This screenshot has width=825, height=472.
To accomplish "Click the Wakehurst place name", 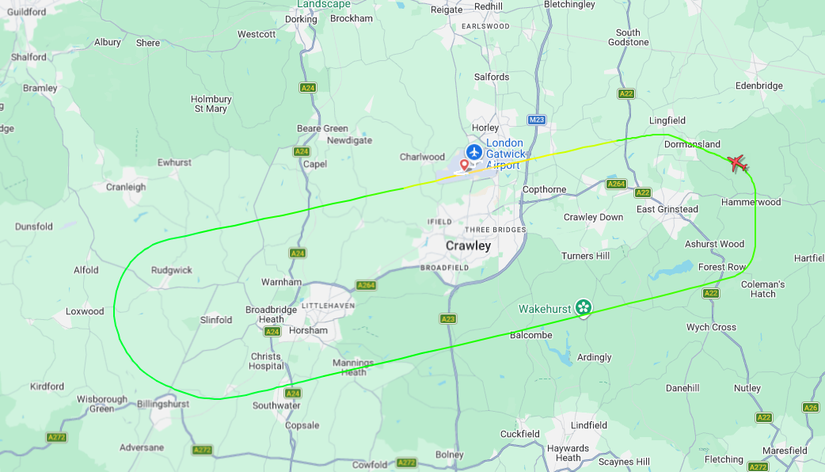I will pyautogui.click(x=544, y=309).
